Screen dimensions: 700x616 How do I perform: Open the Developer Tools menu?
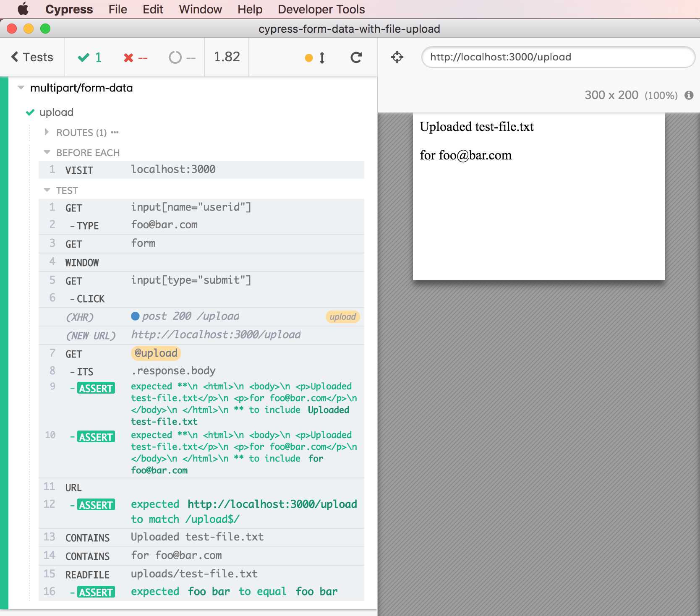321,9
